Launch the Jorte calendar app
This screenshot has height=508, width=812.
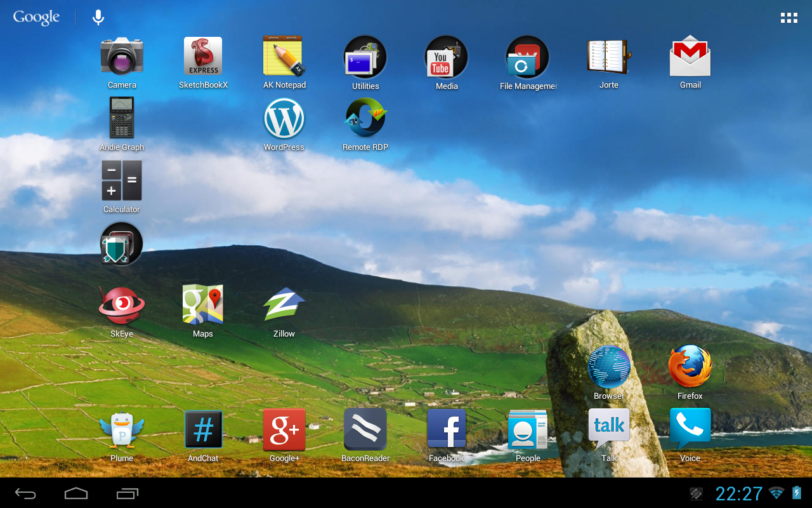coord(609,62)
